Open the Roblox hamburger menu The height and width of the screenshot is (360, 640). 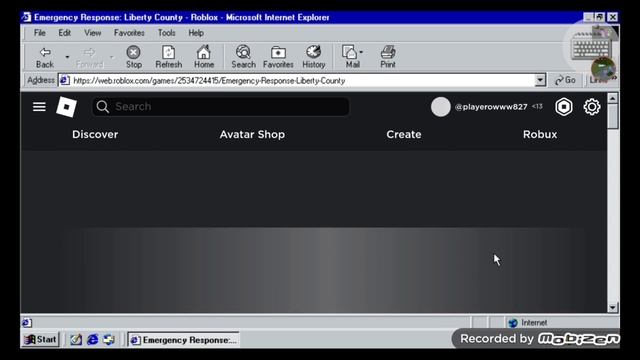tap(39, 107)
